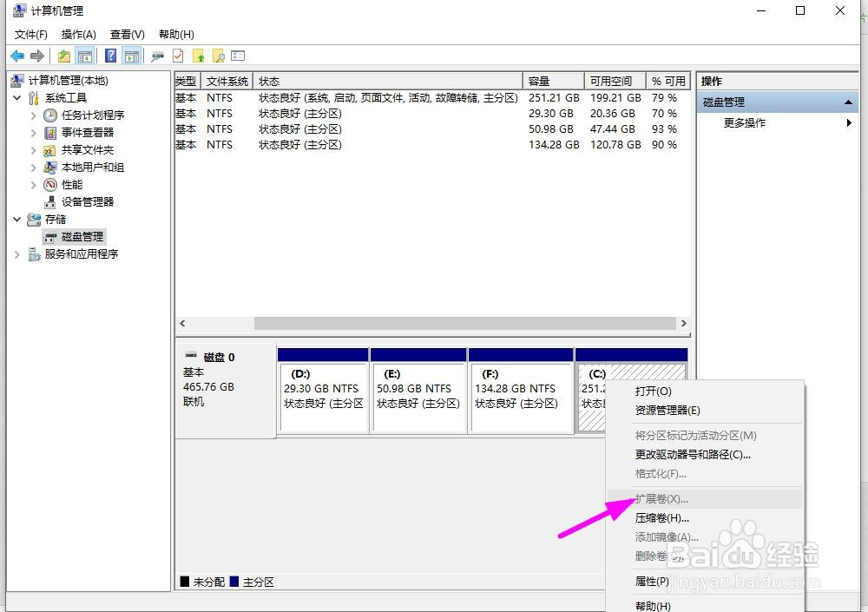Click the Help question-mark toolbar icon

110,55
